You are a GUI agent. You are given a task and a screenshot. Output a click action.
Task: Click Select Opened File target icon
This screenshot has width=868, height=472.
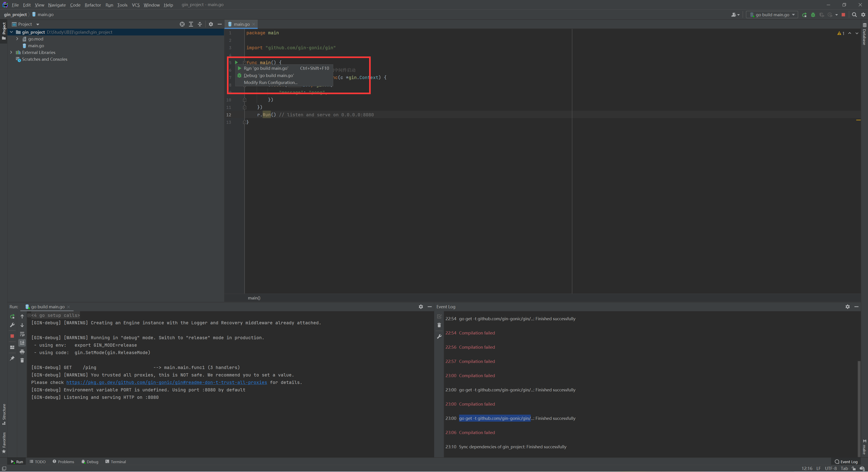click(x=182, y=24)
